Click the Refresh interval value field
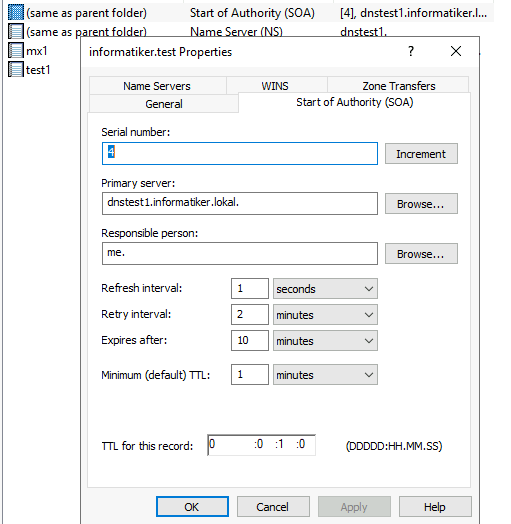This screenshot has width=511, height=524. 250,288
